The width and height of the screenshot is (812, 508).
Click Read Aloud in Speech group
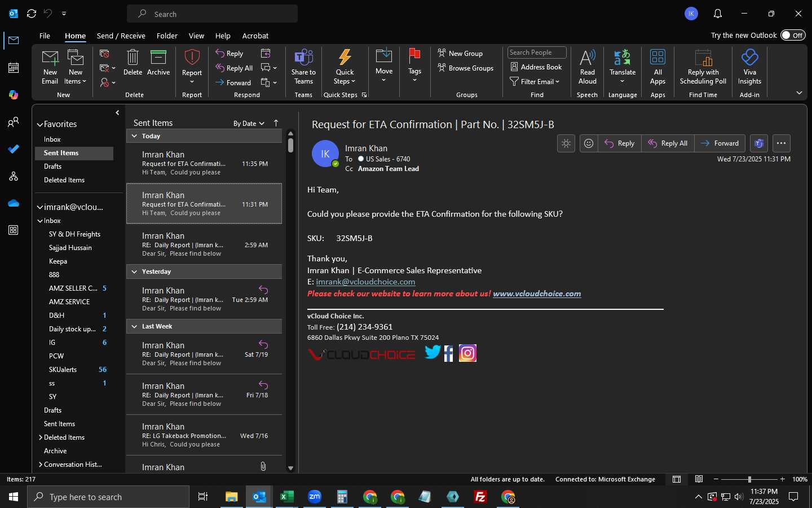point(587,67)
